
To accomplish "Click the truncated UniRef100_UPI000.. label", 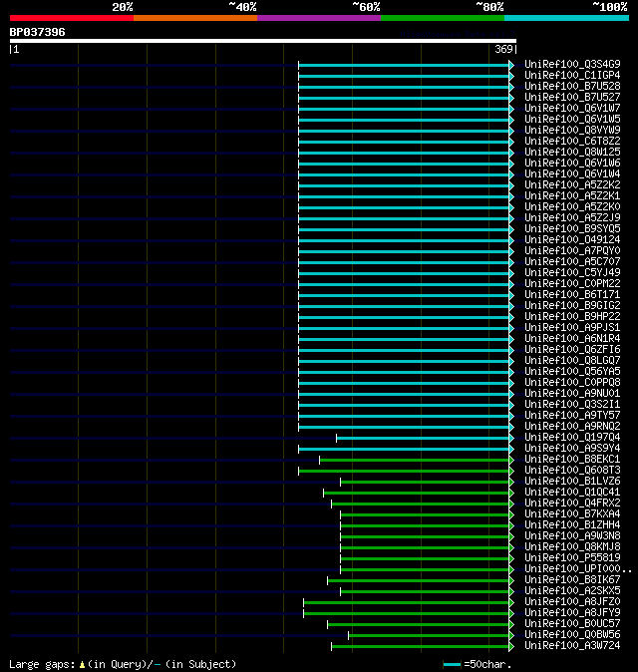I will click(x=578, y=568).
